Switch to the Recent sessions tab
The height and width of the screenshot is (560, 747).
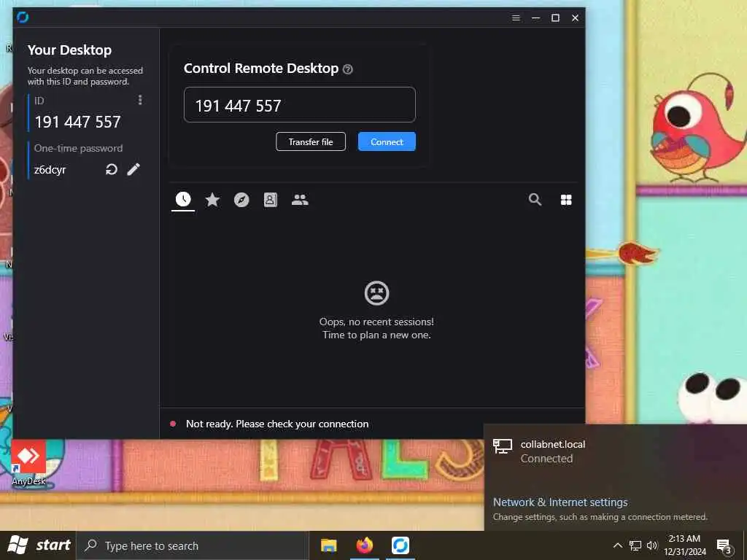183,200
